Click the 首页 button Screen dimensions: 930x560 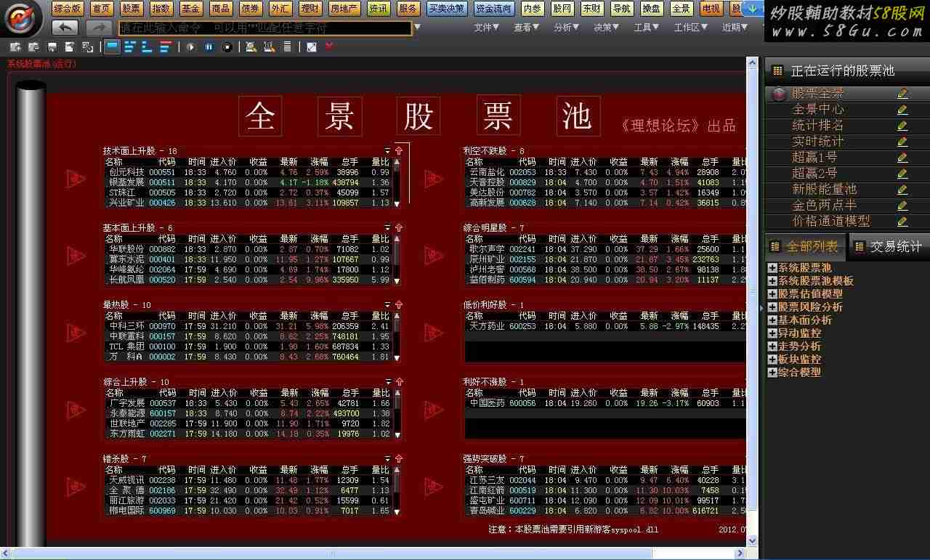point(102,9)
